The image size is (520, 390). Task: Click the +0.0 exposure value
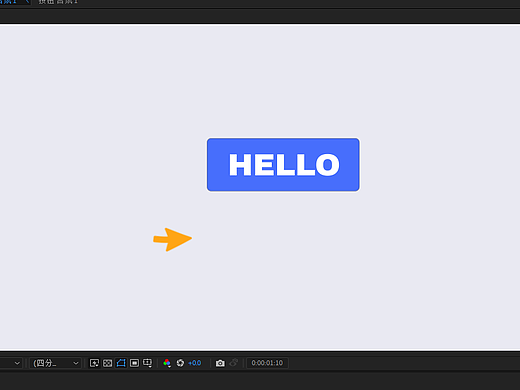pyautogui.click(x=195, y=363)
